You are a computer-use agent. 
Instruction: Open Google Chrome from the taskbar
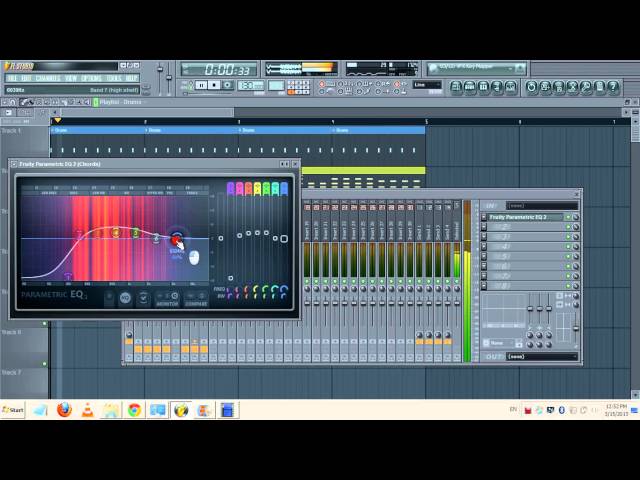[134, 410]
